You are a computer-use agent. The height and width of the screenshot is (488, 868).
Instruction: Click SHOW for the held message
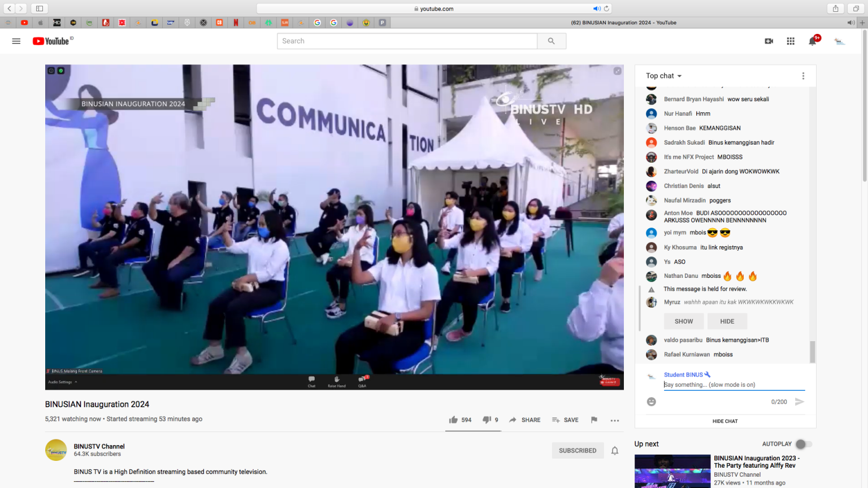click(x=684, y=321)
